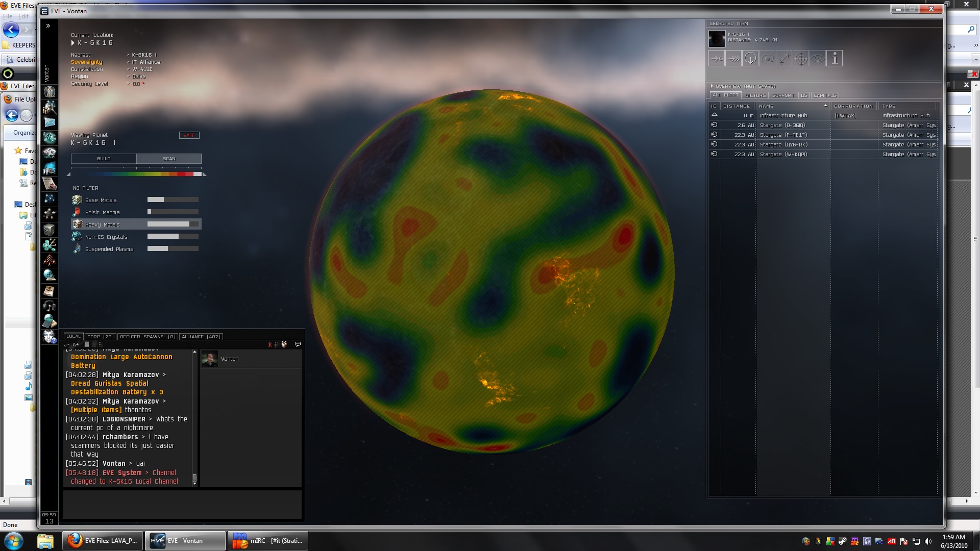
Task: Open the EVE Mail envelope icon
Action: click(50, 122)
